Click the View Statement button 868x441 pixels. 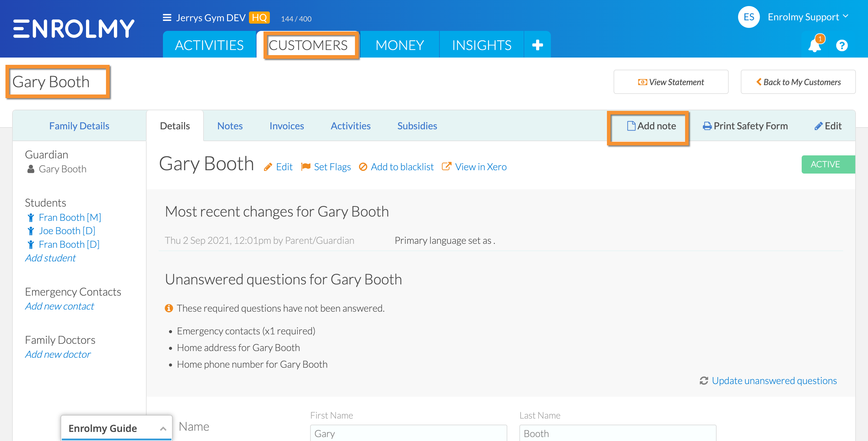(671, 82)
